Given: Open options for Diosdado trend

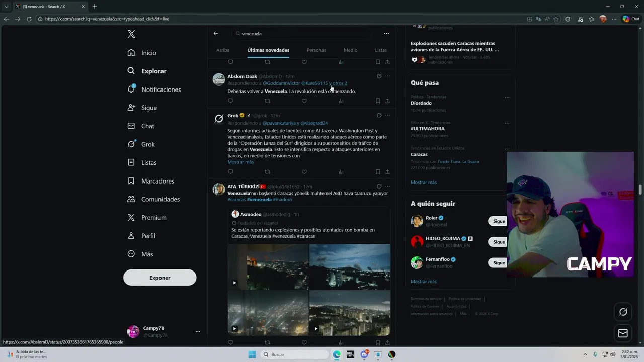Looking at the screenshot, I should 507,98.
